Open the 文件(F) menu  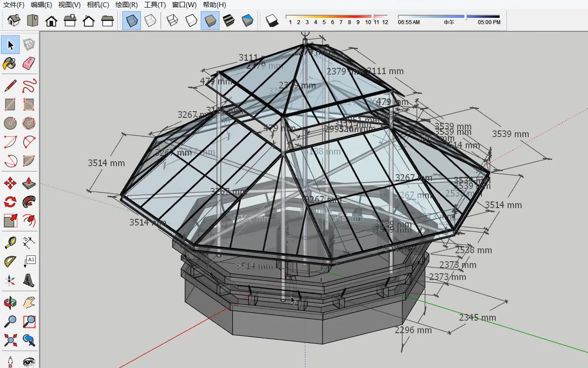pos(14,5)
